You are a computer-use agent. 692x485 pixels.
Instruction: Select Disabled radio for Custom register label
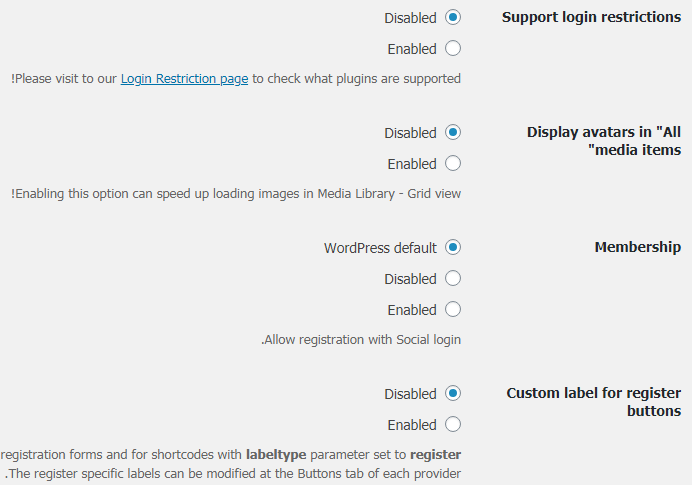coord(453,394)
